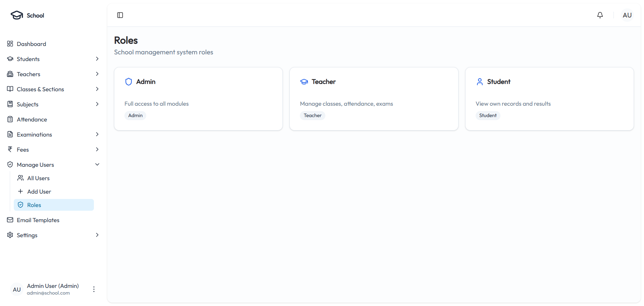This screenshot has width=644, height=306.
Task: Expand the Students submenu
Action: point(97,59)
